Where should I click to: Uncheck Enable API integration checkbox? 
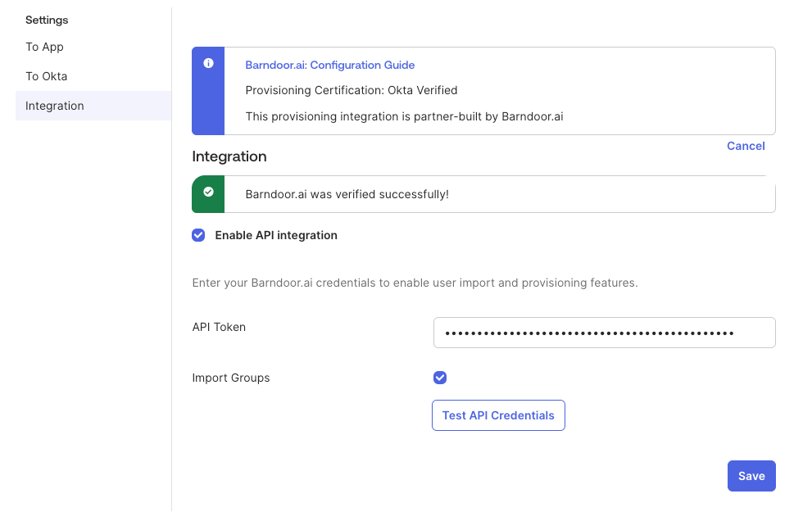pos(198,235)
